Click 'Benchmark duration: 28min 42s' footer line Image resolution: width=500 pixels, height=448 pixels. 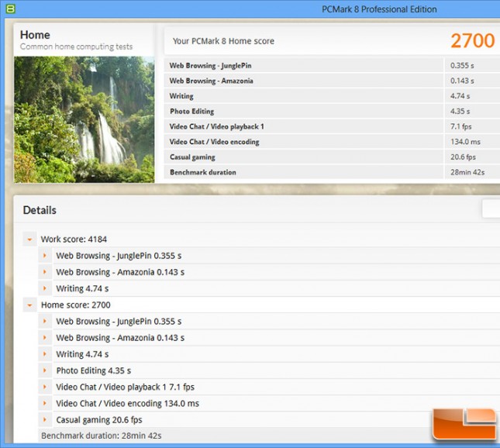102,436
